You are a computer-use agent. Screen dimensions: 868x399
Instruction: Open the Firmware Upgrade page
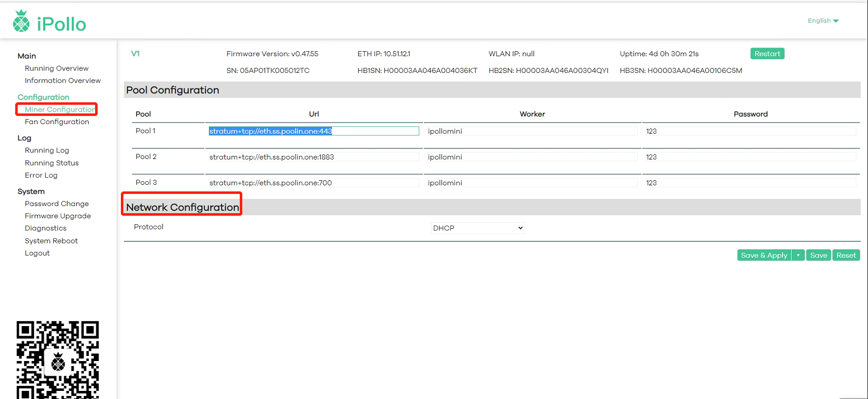coord(58,216)
